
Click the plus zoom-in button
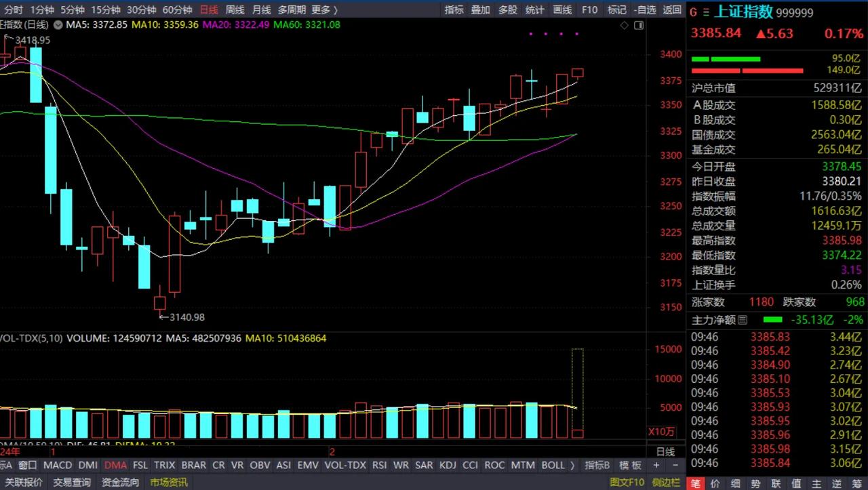point(656,466)
